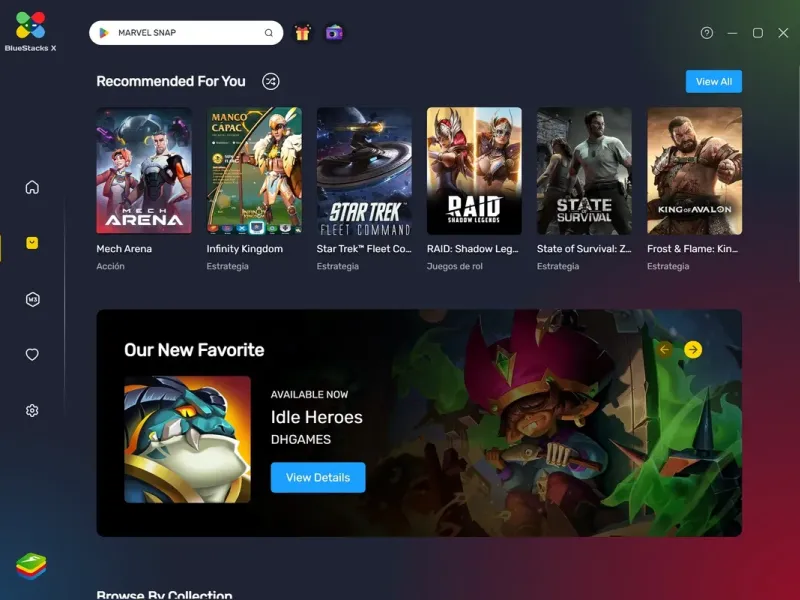
Task: Click the AVAILABLE NOW label
Action: tap(309, 394)
